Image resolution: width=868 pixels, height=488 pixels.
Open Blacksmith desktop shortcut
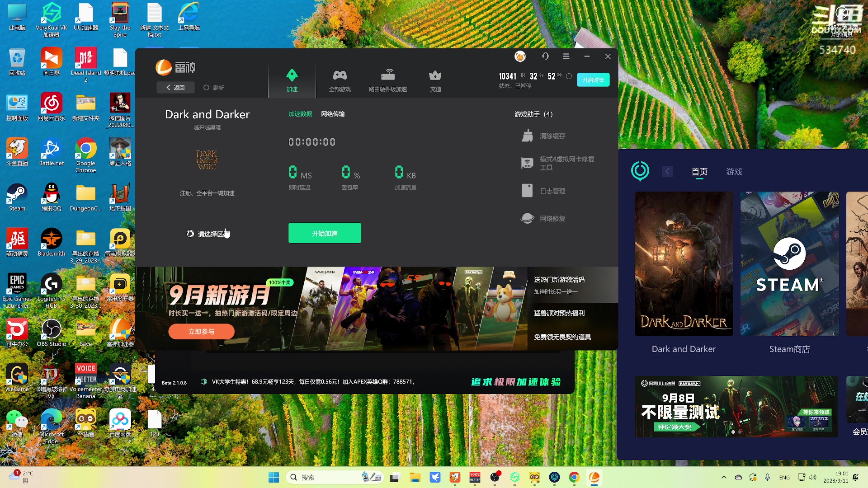pos(52,243)
